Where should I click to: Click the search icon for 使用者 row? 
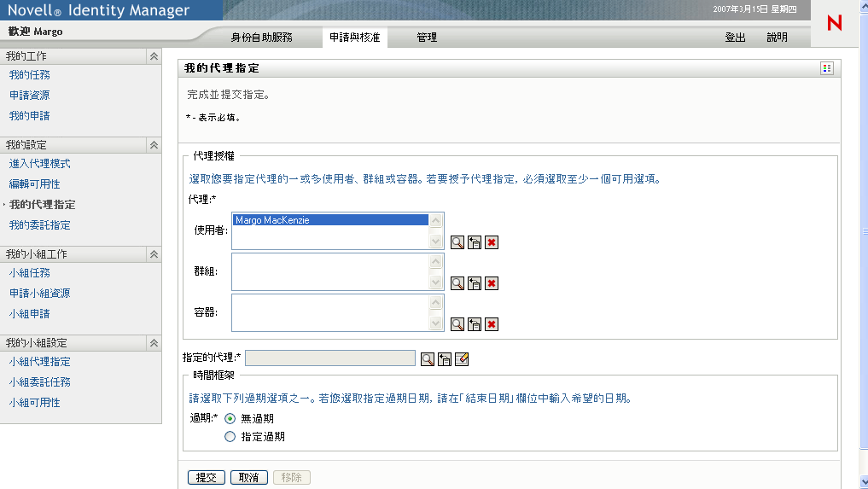pyautogui.click(x=457, y=242)
